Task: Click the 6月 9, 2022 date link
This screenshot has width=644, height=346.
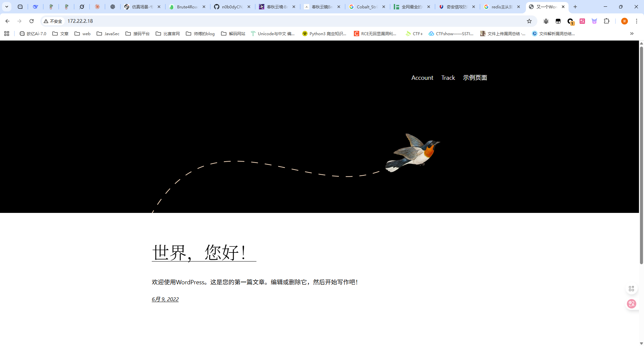Action: (x=165, y=299)
